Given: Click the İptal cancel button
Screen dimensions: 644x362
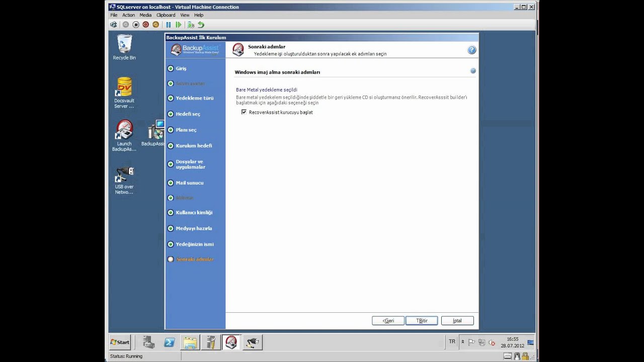Looking at the screenshot, I should click(457, 320).
